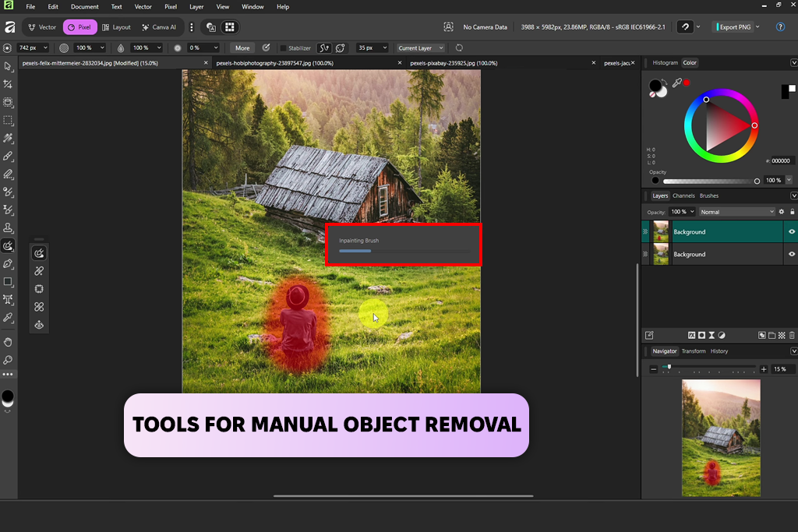The width and height of the screenshot is (798, 532).
Task: Expand the Export PNG options arrow
Action: pyautogui.click(x=757, y=27)
